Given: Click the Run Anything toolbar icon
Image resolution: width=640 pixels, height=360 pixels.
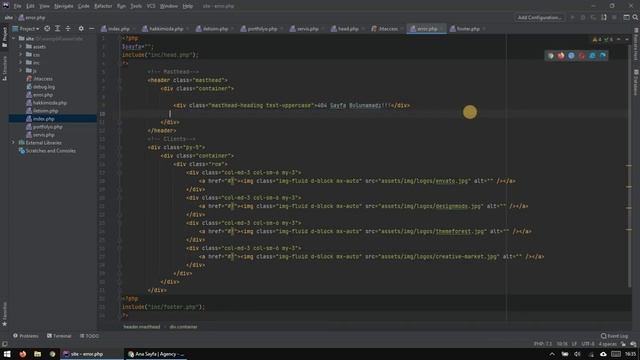Looking at the screenshot, I should pyautogui.click(x=626, y=18).
